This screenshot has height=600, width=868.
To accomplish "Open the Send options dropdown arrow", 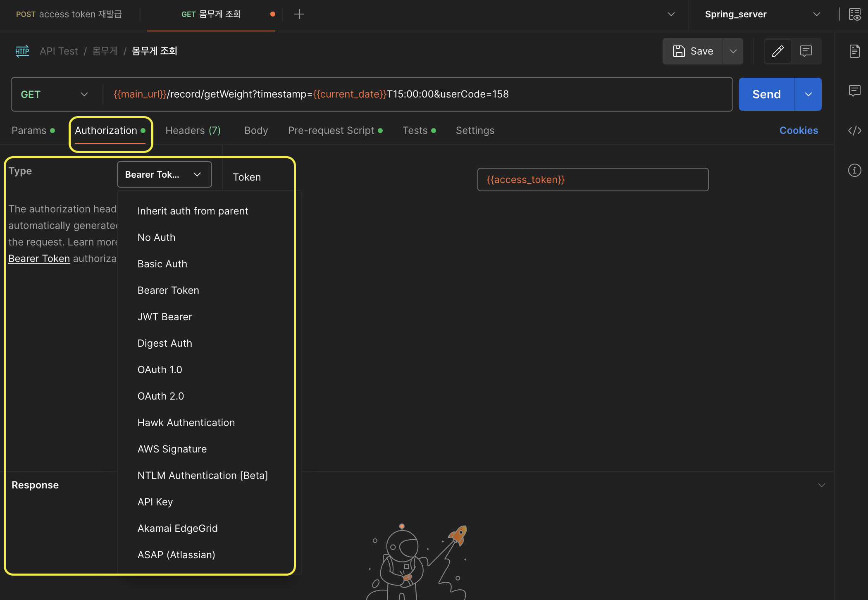I will [x=808, y=94].
